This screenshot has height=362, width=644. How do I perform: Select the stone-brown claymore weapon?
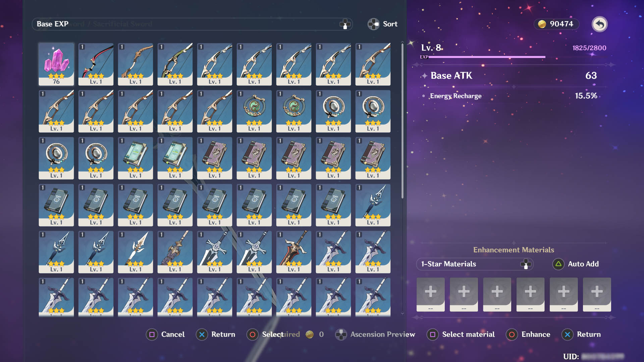[175, 251]
